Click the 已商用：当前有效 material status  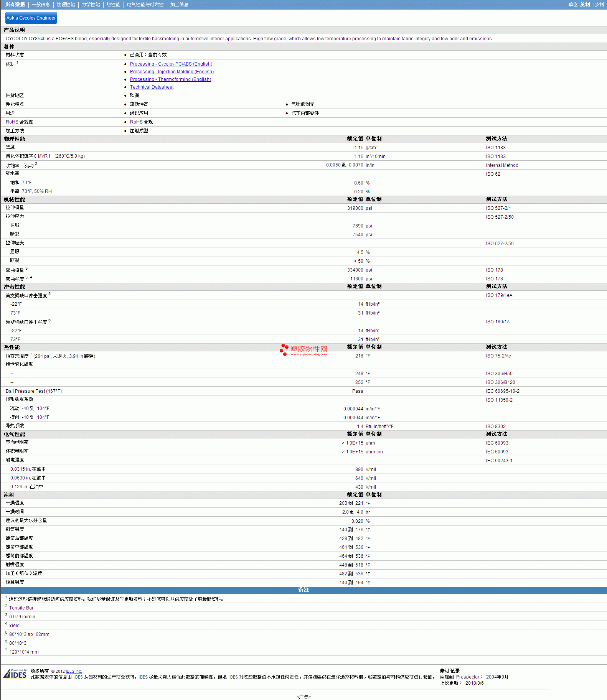click(x=148, y=55)
